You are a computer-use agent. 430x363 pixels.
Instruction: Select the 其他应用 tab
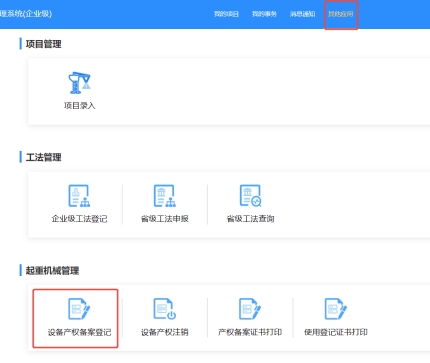point(341,14)
